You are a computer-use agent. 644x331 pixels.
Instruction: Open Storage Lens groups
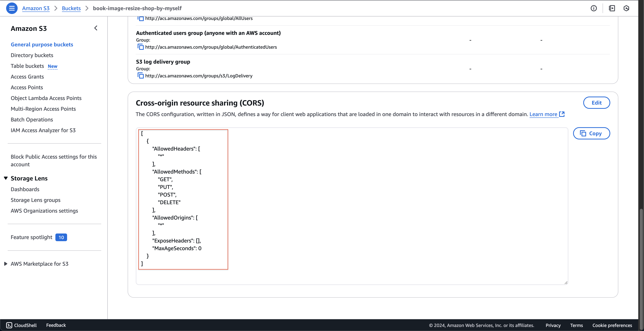click(x=35, y=200)
